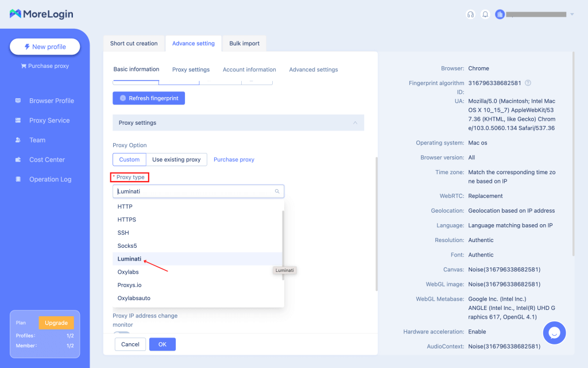The width and height of the screenshot is (588, 368).
Task: Click the dropdown list scrollbar
Action: 283,245
